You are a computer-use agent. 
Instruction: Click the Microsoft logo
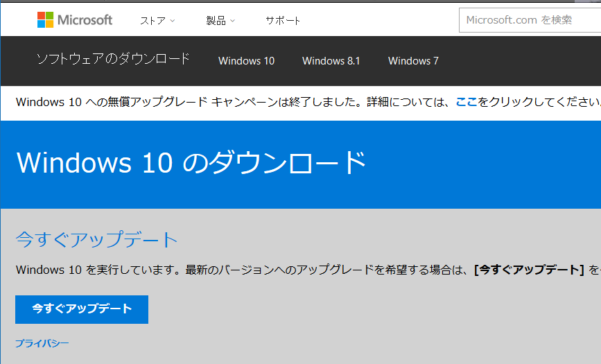75,20
